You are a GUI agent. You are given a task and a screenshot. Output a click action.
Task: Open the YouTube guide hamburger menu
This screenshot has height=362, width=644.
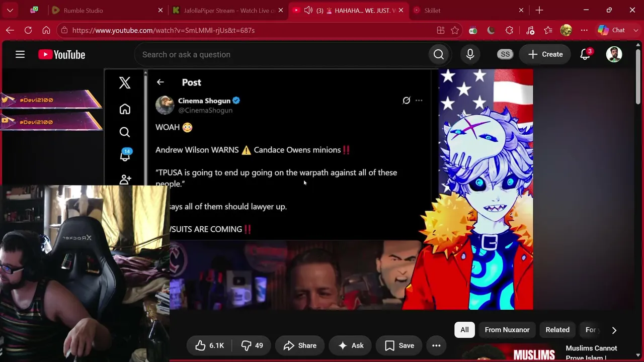click(x=20, y=54)
